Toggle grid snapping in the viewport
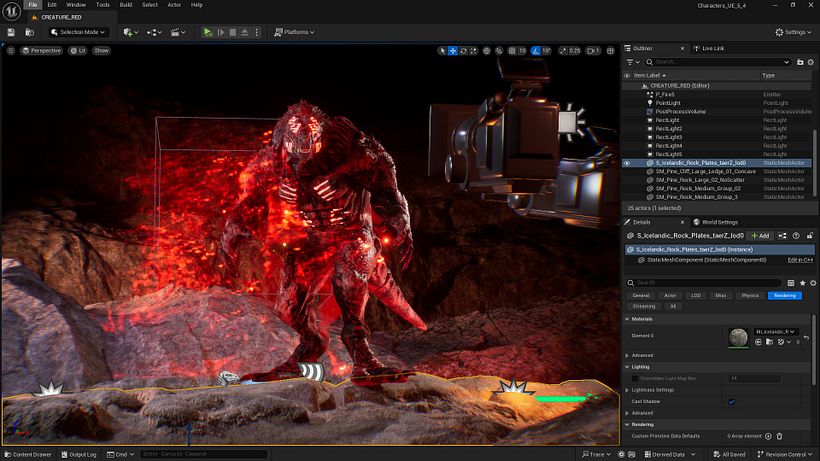 pos(512,51)
